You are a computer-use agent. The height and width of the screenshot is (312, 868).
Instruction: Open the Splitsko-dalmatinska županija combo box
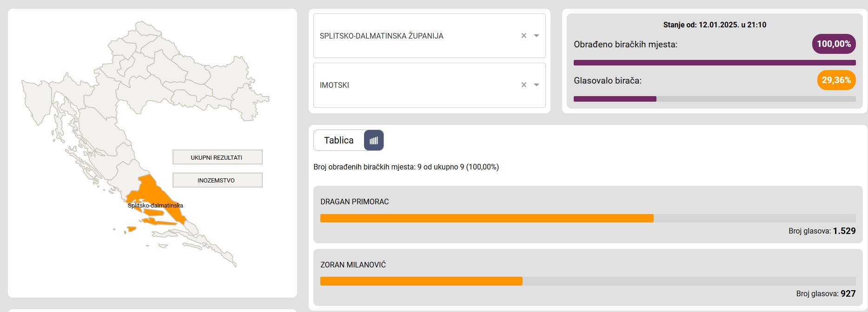click(x=429, y=36)
